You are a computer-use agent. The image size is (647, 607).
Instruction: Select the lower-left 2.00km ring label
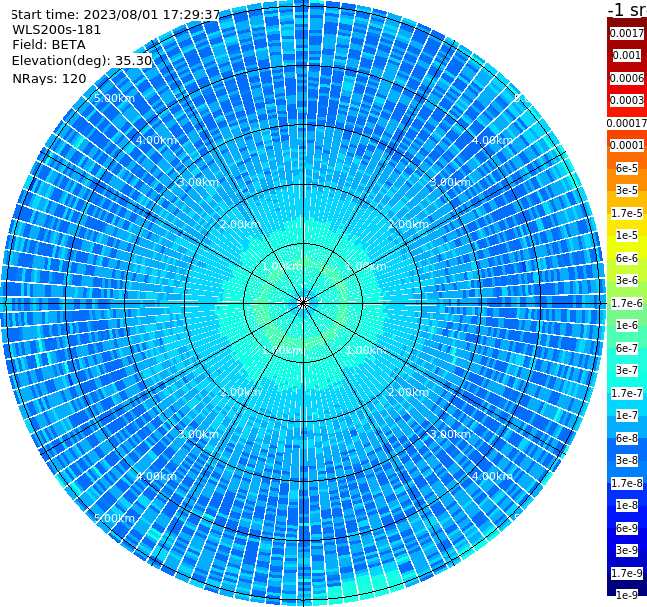[241, 392]
